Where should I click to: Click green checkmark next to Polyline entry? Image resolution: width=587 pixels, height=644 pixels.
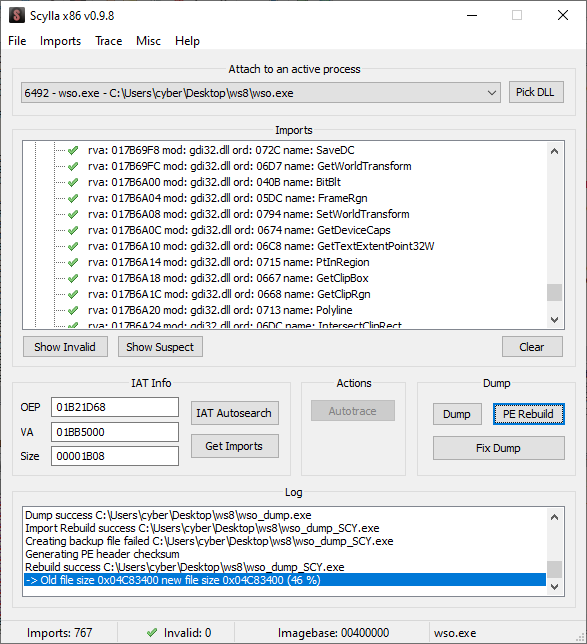[73, 310]
